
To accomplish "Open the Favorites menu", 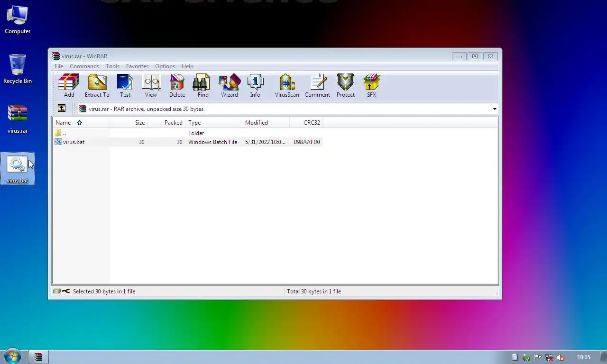I will tap(137, 66).
